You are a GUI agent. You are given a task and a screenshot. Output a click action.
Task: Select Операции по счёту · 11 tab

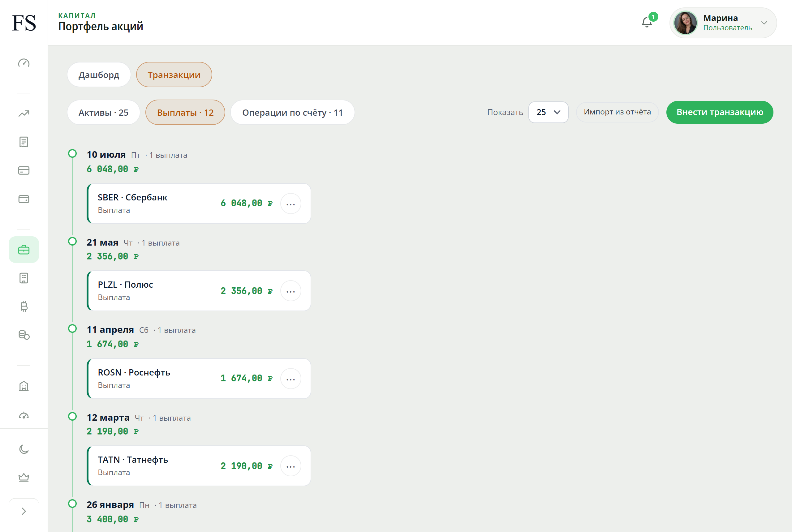(x=292, y=112)
